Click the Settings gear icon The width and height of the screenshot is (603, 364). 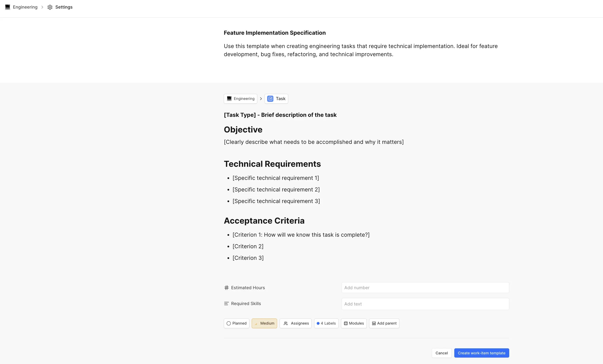click(50, 7)
